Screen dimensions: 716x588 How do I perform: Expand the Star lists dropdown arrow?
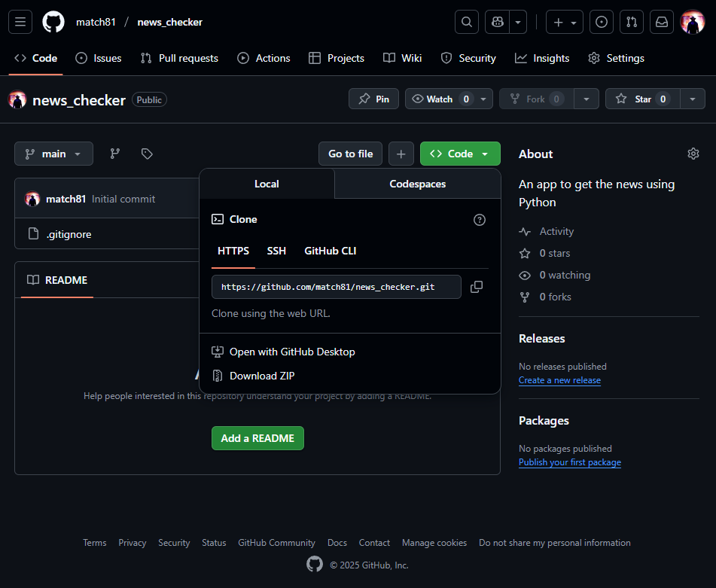[693, 99]
